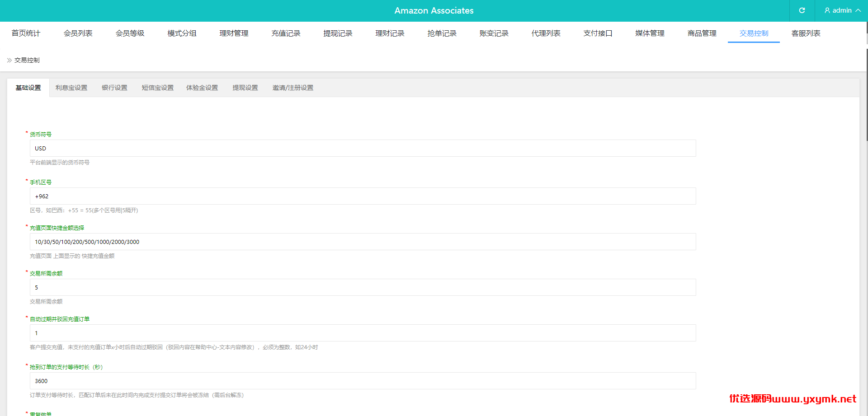Go to 商品管理 menu
Viewport: 868px width, 416px height.
tap(702, 33)
